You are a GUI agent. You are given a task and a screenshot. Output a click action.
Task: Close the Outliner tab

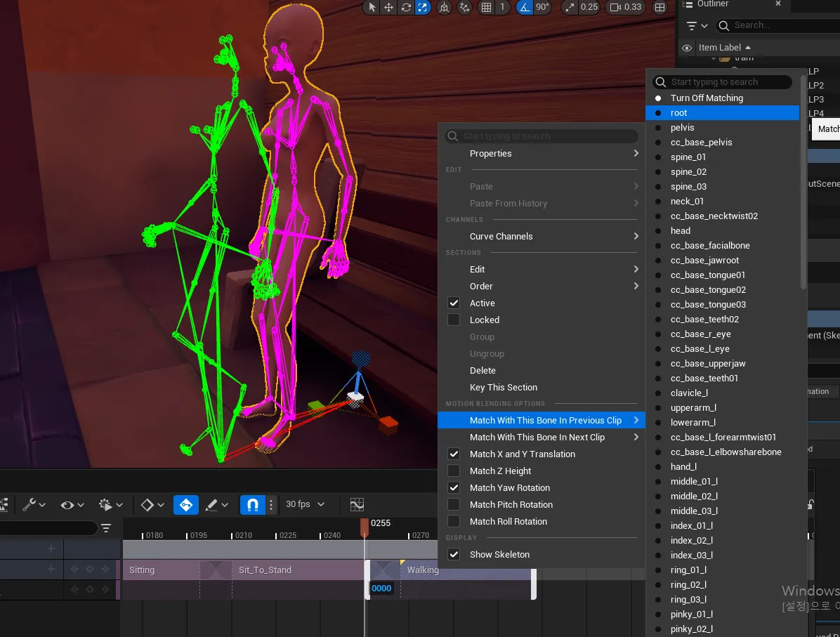(778, 4)
